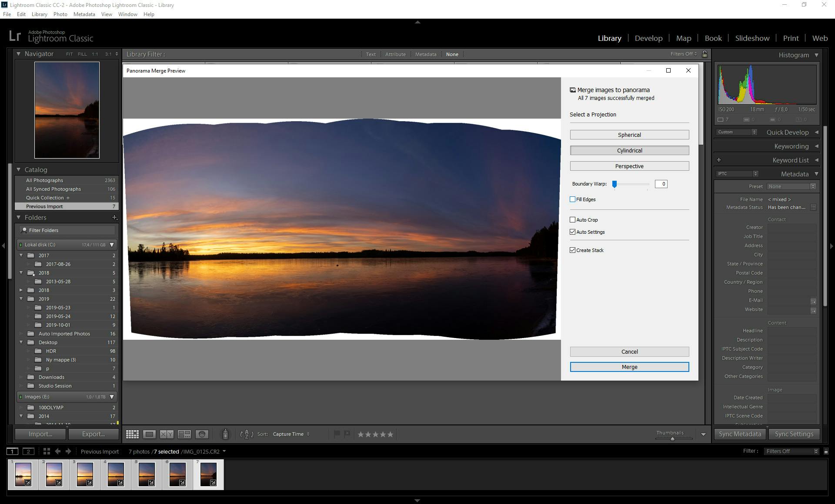Go forward to next source arrow
The width and height of the screenshot is (835, 504).
(68, 451)
